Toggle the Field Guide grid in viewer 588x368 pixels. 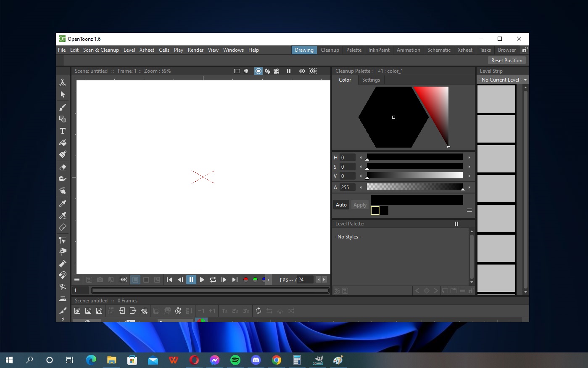click(246, 71)
